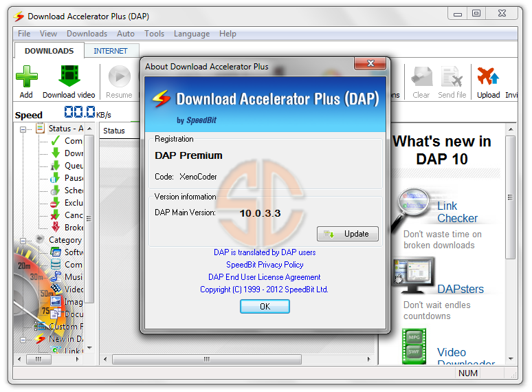Click the green Add download icon
The height and width of the screenshot is (392, 532).
click(27, 76)
